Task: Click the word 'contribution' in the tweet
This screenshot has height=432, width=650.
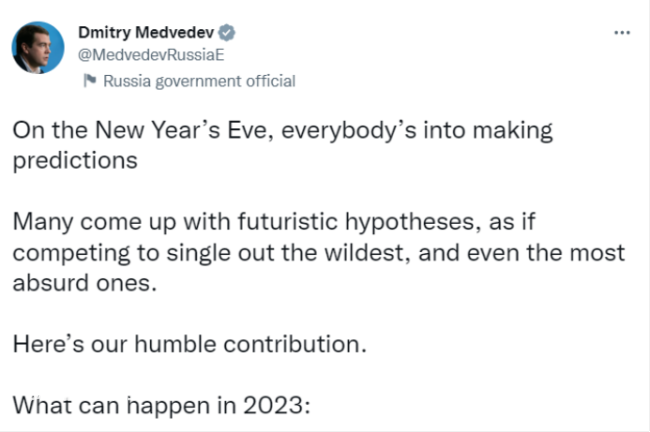Action: coord(291,344)
